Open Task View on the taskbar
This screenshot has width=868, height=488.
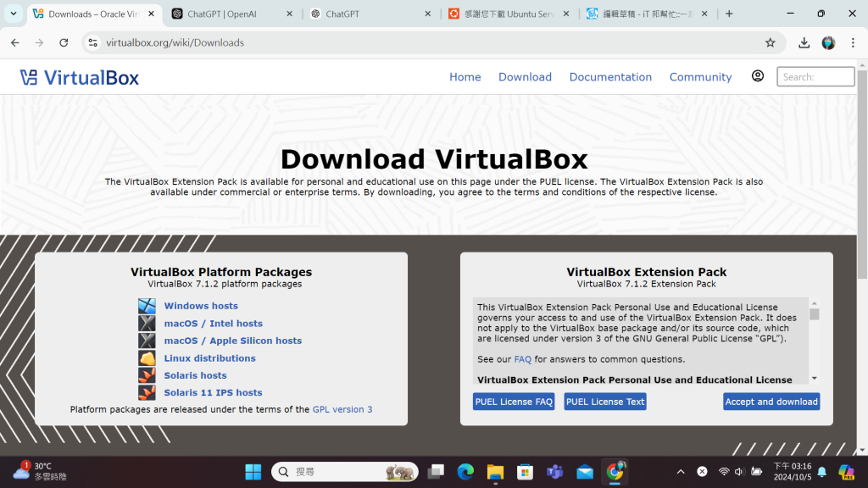(x=436, y=472)
